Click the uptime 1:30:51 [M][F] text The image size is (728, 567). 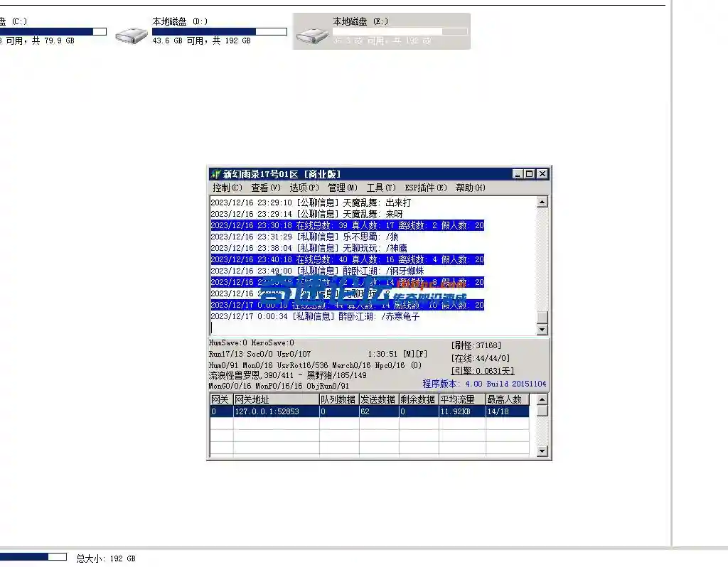point(397,354)
